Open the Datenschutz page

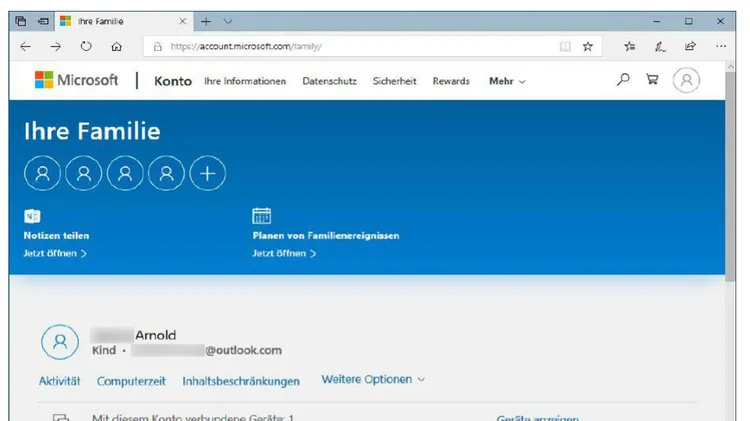(x=330, y=81)
